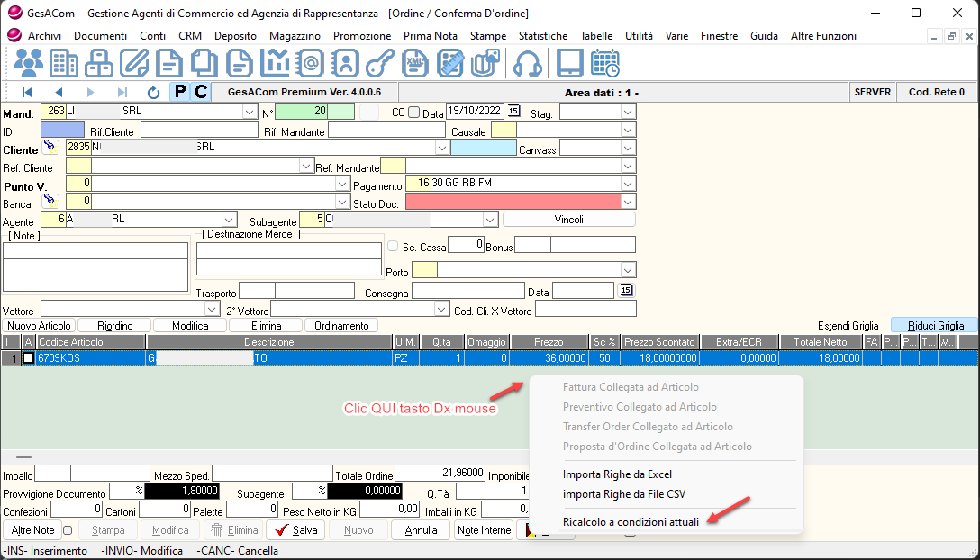Click the single document toolbar icon
Image resolution: width=980 pixels, height=560 pixels.
(168, 63)
